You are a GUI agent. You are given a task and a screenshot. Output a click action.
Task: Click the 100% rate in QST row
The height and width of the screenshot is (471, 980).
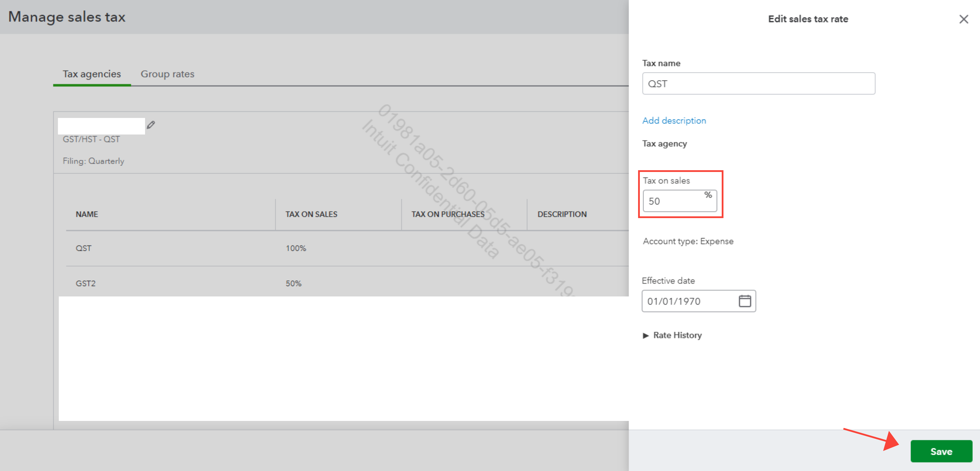(296, 248)
